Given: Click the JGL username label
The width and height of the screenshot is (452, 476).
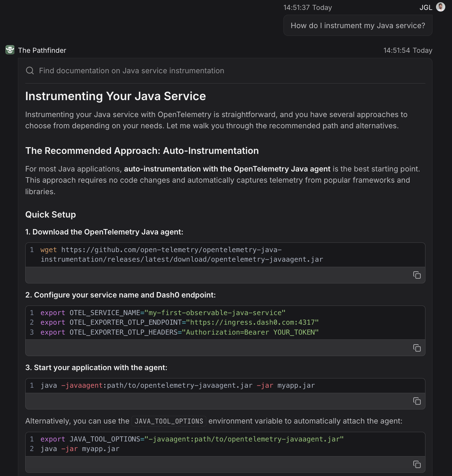Looking at the screenshot, I should click(426, 8).
